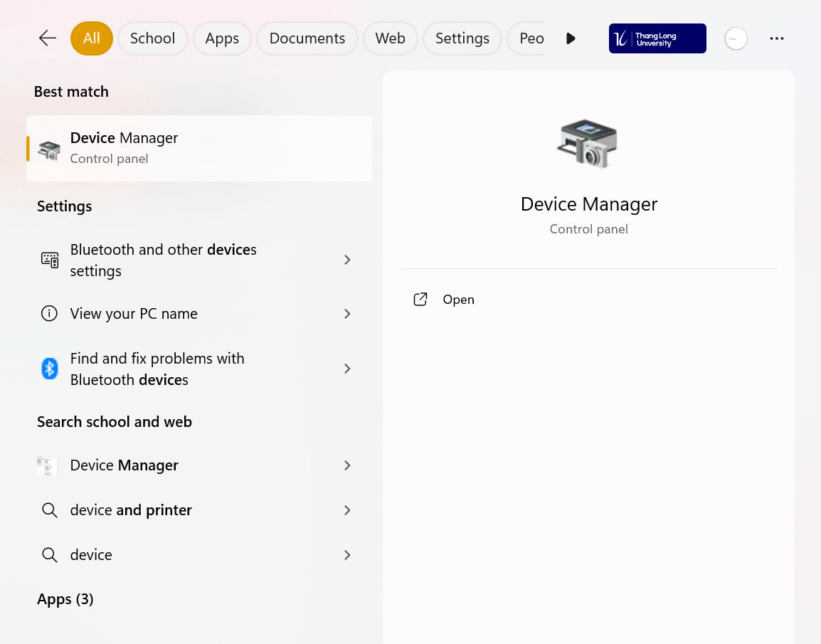Expand the View your PC name chevron

347,314
